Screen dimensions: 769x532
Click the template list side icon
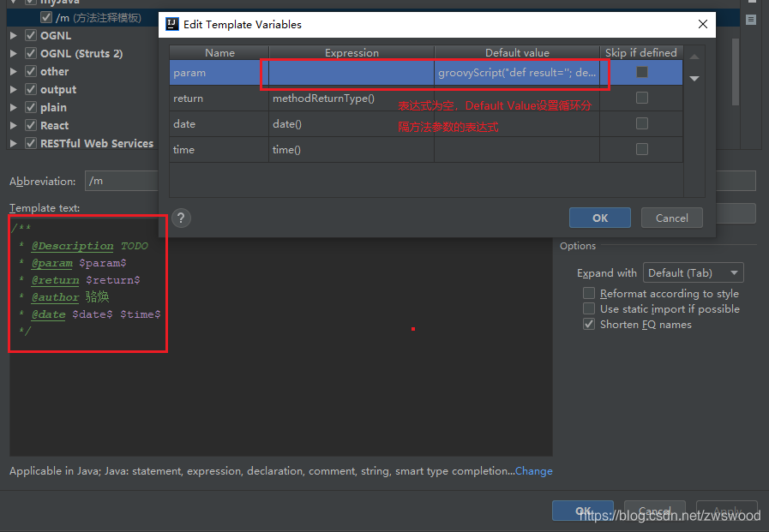(750, 20)
